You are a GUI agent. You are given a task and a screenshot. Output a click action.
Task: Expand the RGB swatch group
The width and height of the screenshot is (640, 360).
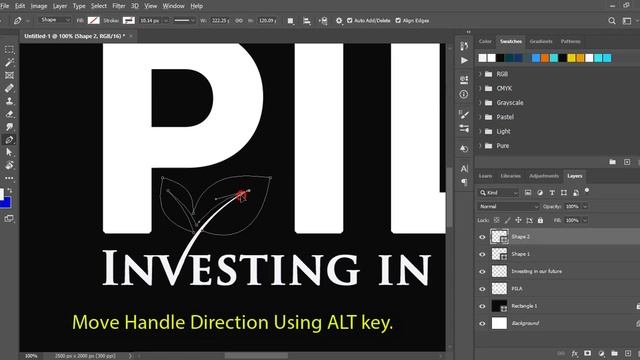[480, 74]
